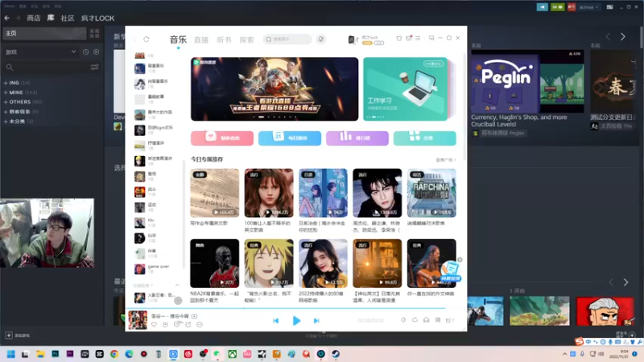The image size is (644, 362).
Task: Open the Windows Start menu
Action: pos(11,354)
